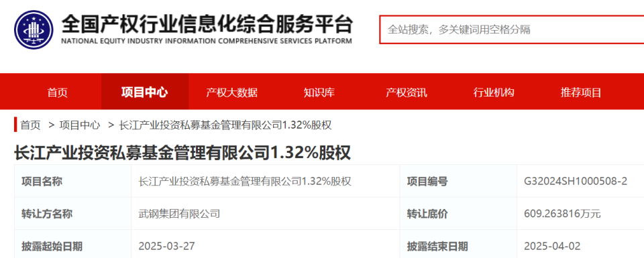
Task: Click the 项目名称 label cell
Action: [x=72, y=181]
